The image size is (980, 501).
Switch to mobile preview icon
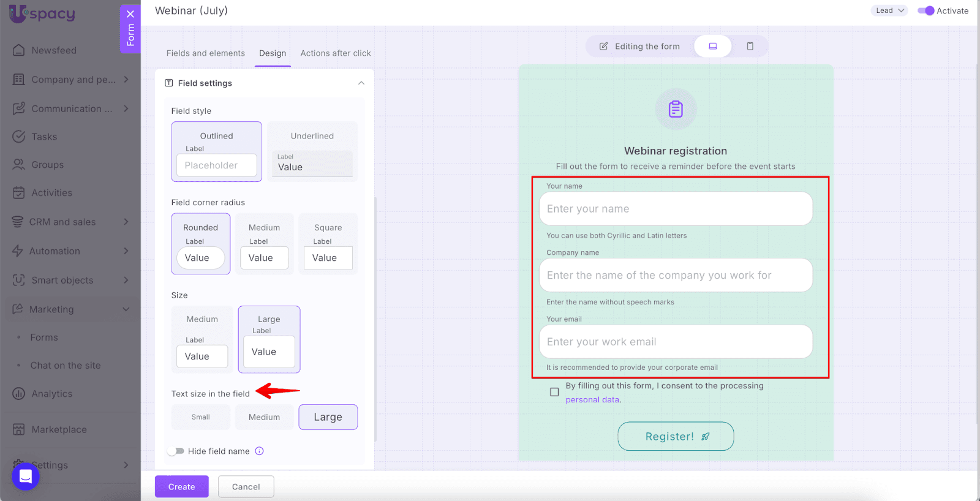pyautogui.click(x=750, y=47)
